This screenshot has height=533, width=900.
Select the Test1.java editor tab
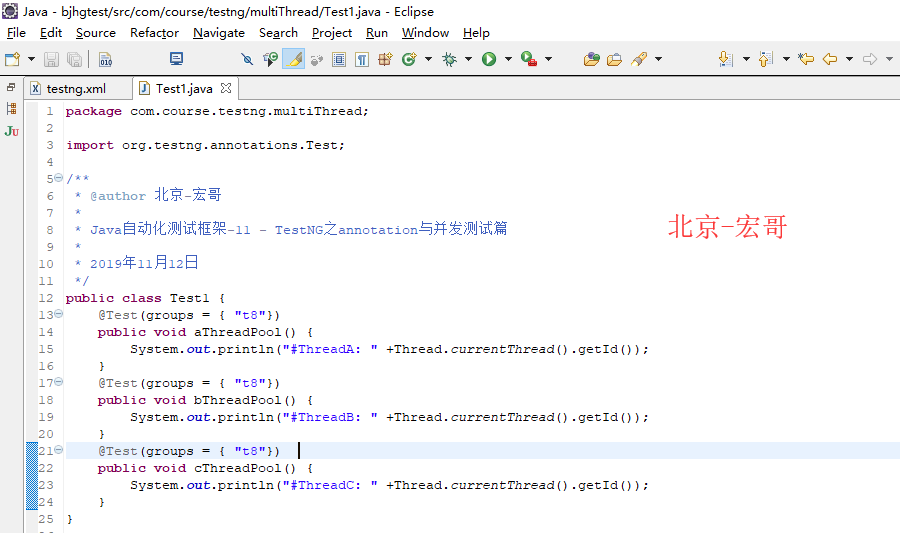(184, 88)
